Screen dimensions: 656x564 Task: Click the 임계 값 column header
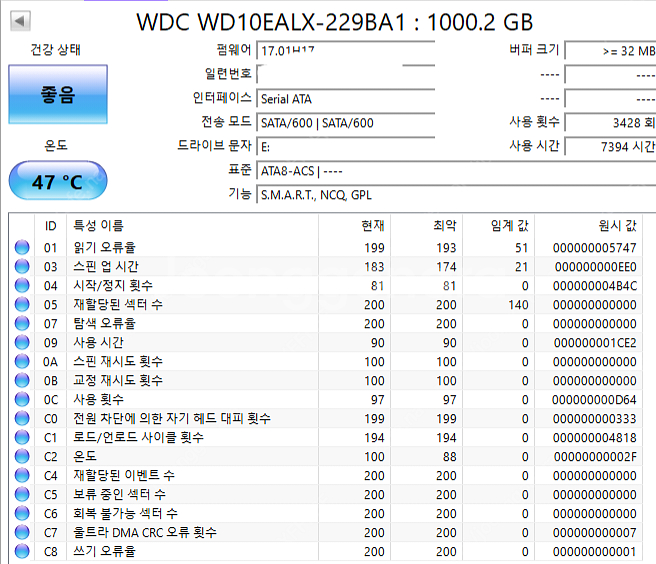(x=498, y=226)
